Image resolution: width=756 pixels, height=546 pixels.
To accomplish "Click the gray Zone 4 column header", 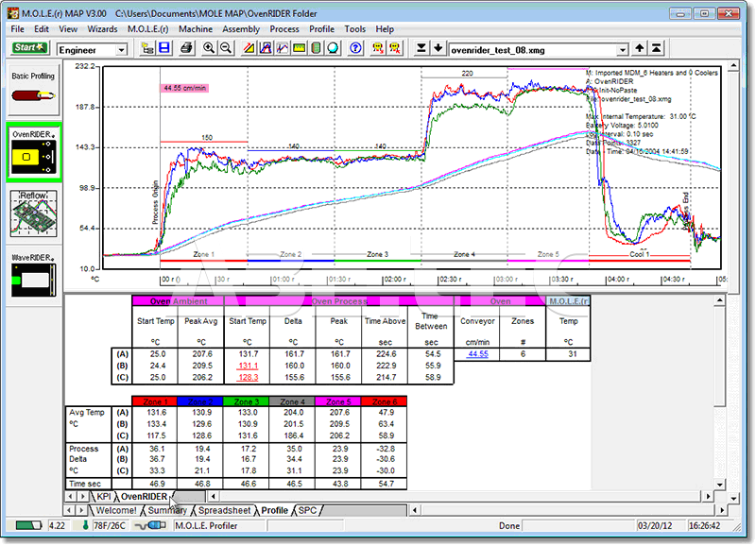I will tap(292, 401).
